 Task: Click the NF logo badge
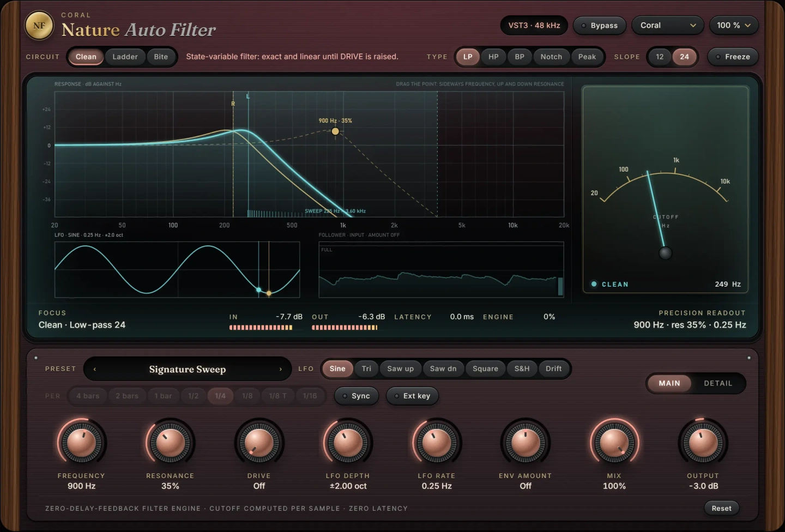tap(39, 26)
